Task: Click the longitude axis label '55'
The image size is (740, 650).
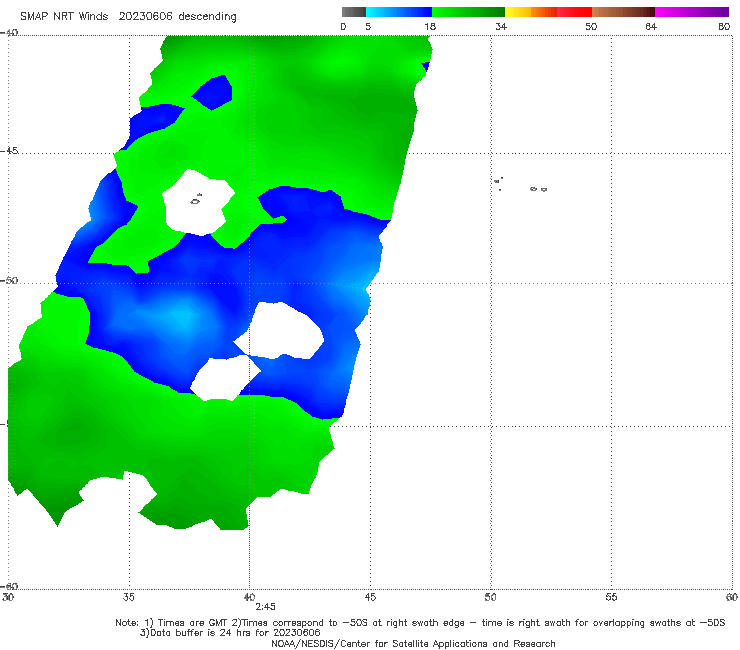Action: point(611,597)
